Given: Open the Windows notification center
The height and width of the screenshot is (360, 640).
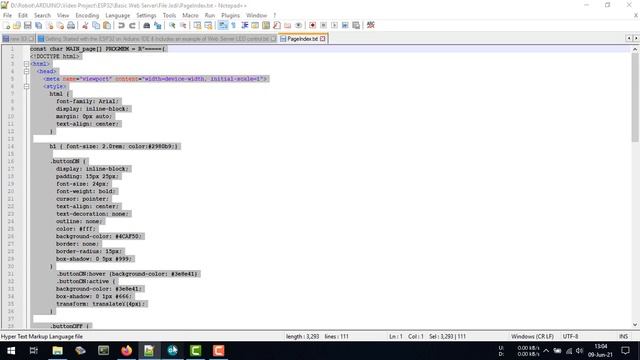Looking at the screenshot, I should click(625, 351).
